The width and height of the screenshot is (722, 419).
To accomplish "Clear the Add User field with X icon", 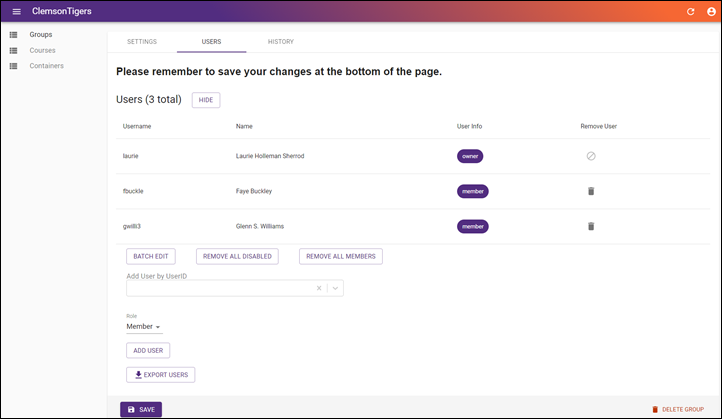I will point(319,288).
